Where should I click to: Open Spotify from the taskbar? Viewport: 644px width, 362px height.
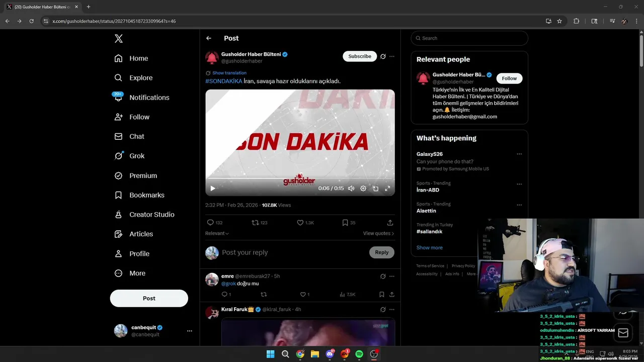point(359,354)
